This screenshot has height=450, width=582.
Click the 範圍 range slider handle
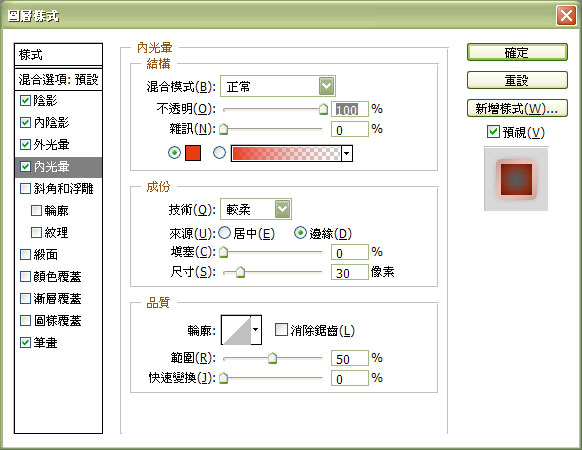[272, 358]
